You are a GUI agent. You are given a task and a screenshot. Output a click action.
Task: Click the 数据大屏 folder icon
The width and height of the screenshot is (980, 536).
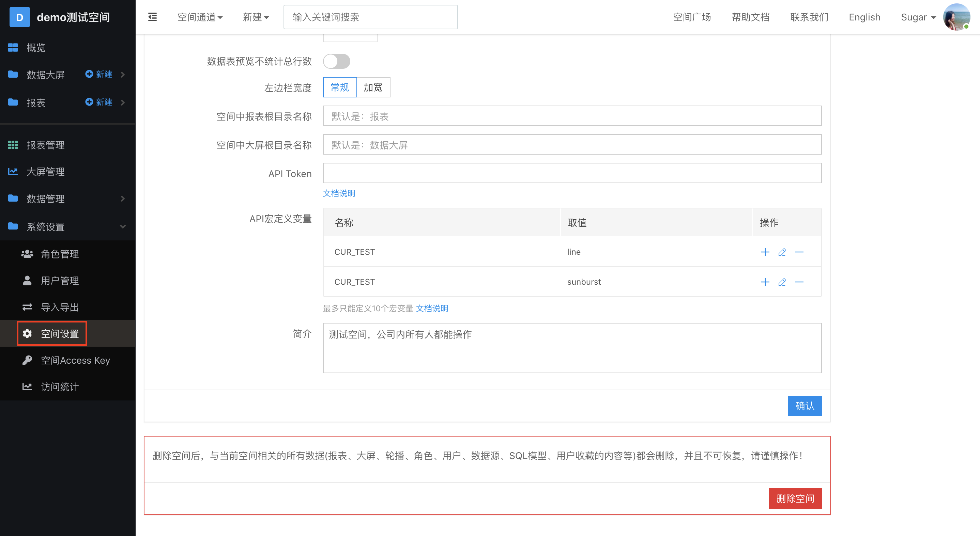pos(13,74)
